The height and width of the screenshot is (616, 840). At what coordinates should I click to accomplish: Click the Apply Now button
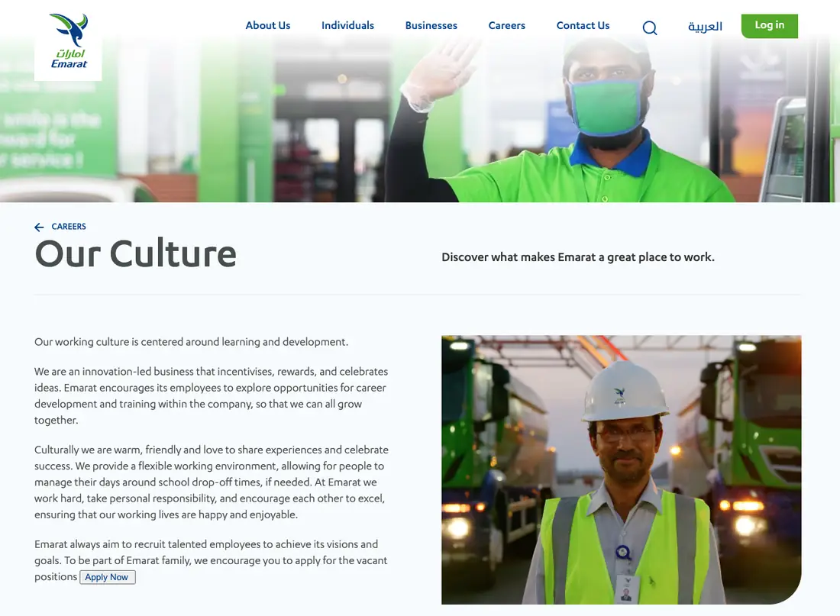tap(107, 577)
